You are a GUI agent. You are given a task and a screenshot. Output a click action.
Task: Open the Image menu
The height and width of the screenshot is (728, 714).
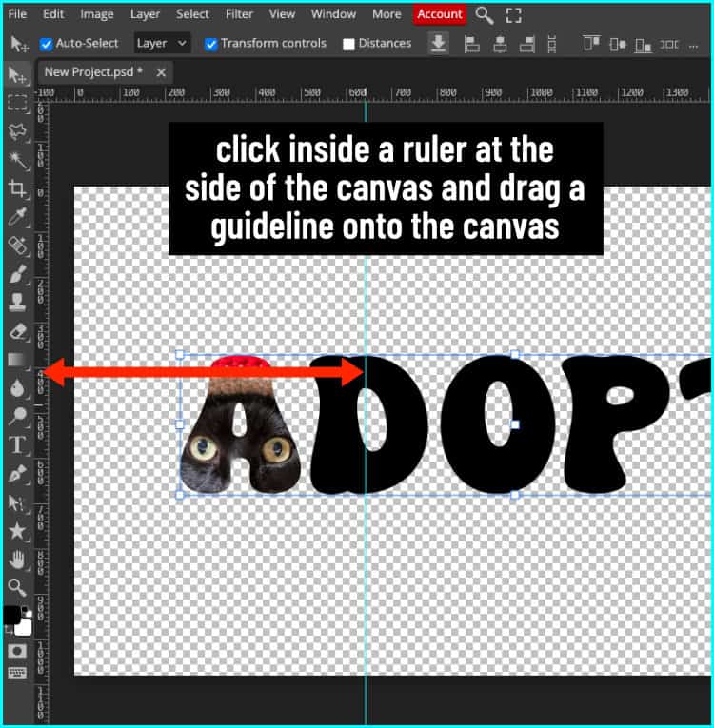(96, 14)
